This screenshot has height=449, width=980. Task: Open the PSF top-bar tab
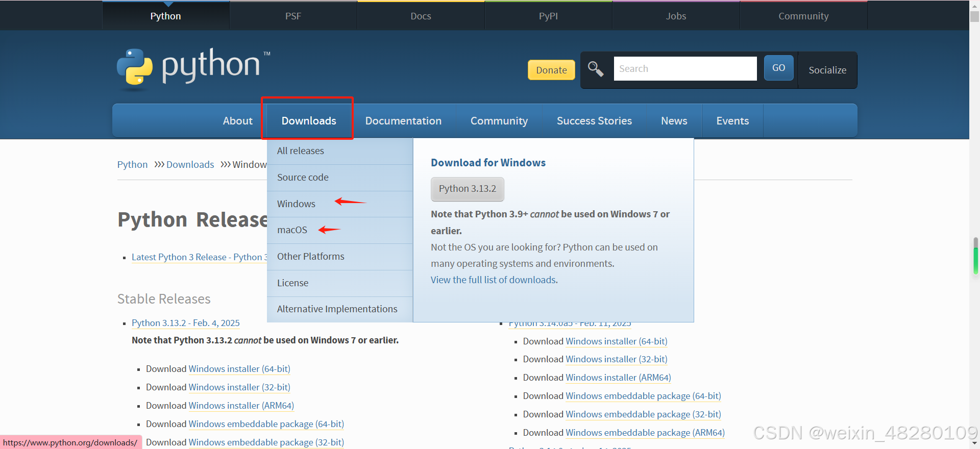click(293, 16)
